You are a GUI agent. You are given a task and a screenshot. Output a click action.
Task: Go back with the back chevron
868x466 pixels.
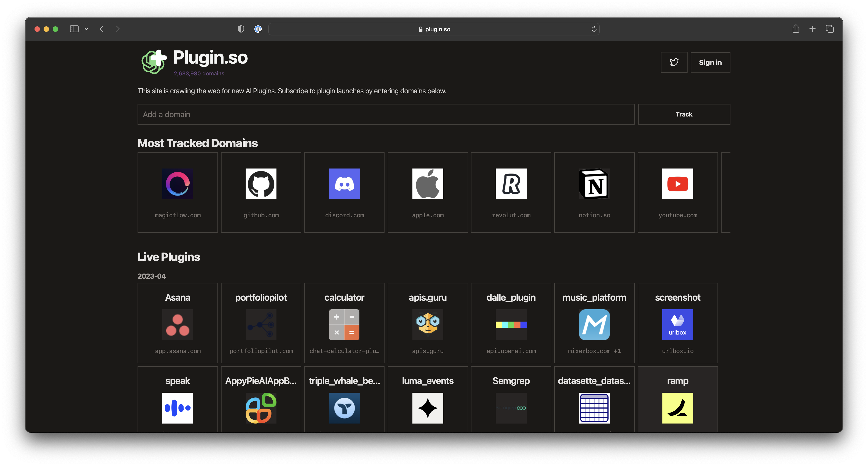point(102,29)
